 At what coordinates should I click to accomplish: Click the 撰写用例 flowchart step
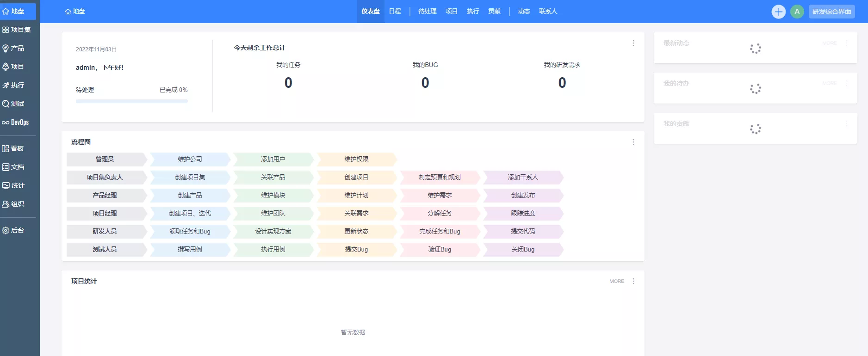190,249
